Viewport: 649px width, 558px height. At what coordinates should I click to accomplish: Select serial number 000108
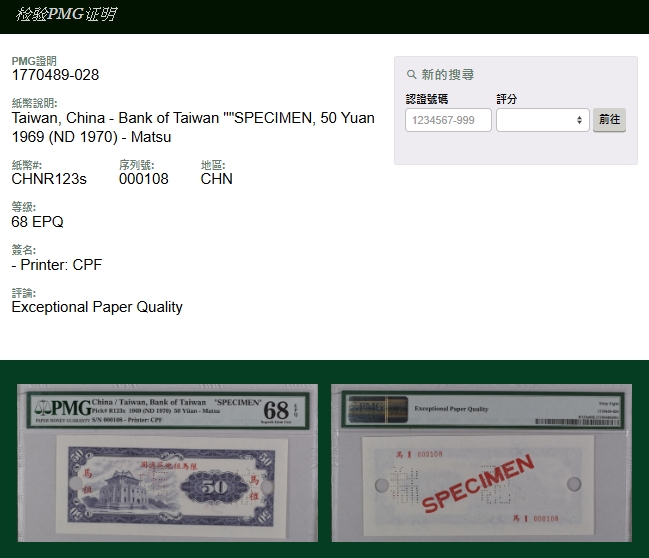pos(144,179)
